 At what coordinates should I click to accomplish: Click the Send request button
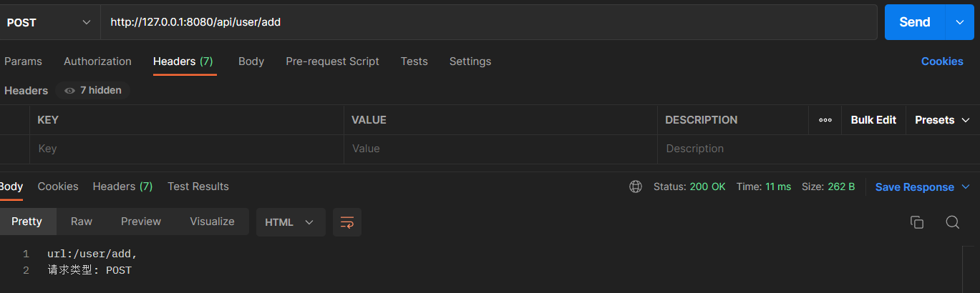coord(914,22)
